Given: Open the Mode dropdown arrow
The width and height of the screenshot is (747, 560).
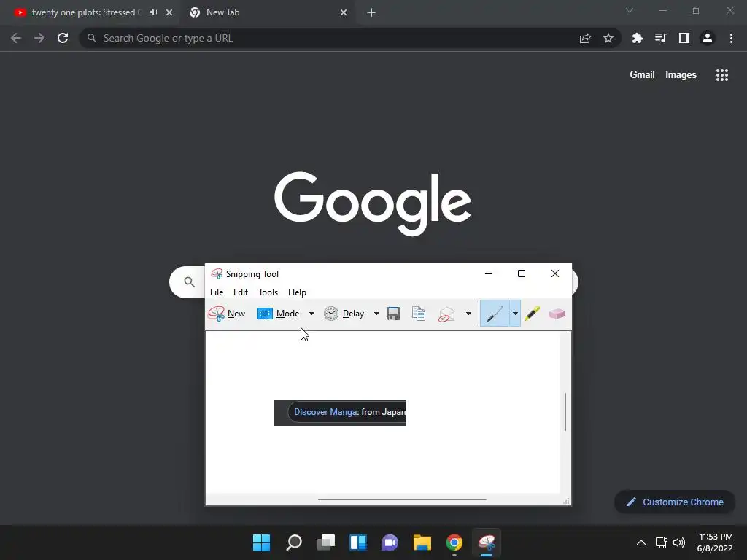Looking at the screenshot, I should coord(311,314).
